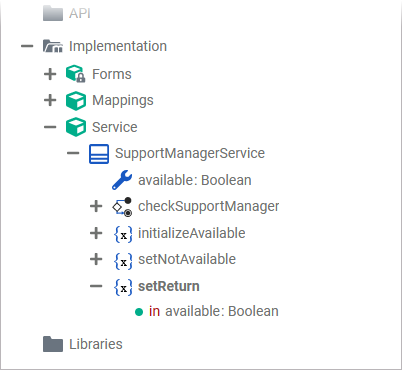The image size is (402, 370).
Task: Click the {x} icon beside initializeAvailable
Action: (123, 234)
